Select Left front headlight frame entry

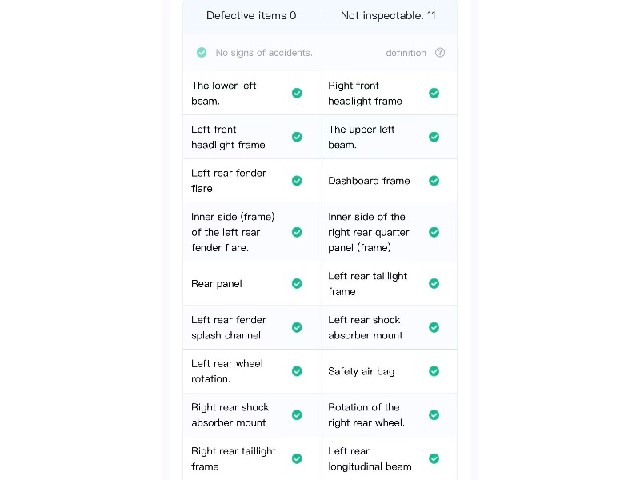click(x=252, y=137)
